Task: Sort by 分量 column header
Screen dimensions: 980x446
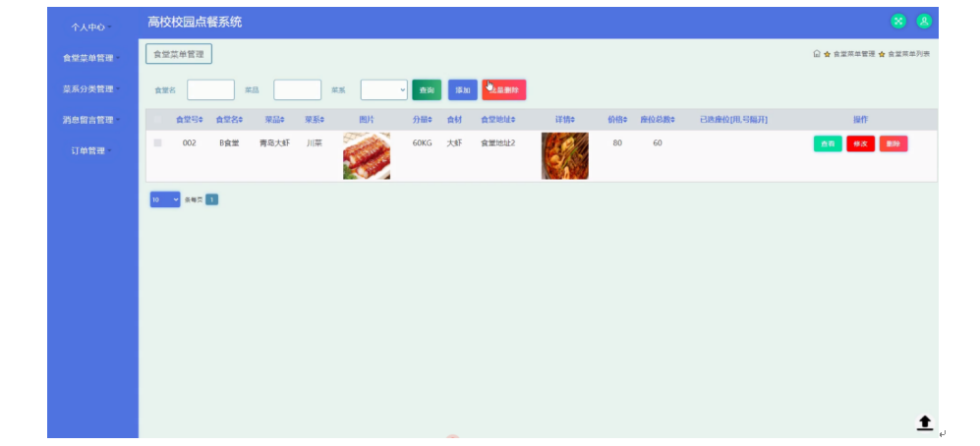Action: (x=422, y=119)
